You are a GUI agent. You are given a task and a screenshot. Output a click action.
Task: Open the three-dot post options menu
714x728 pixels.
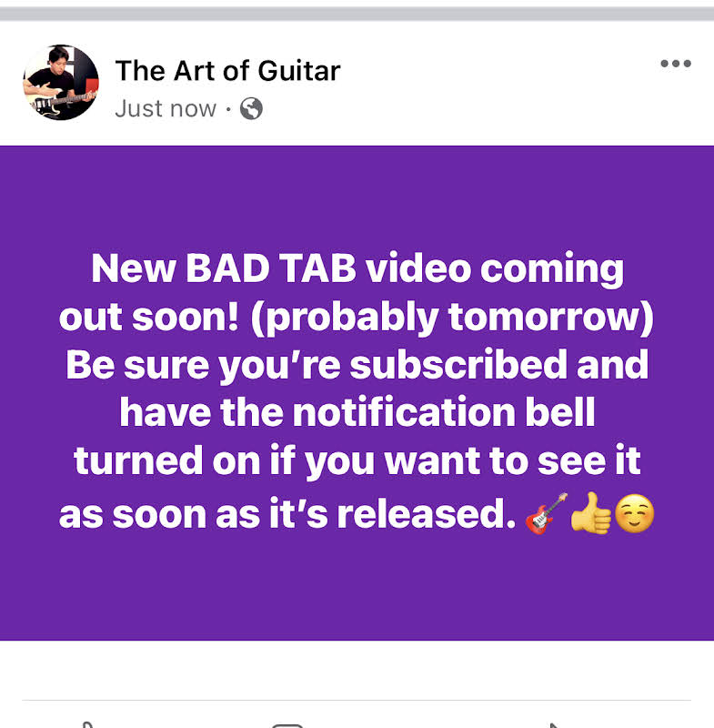[676, 64]
